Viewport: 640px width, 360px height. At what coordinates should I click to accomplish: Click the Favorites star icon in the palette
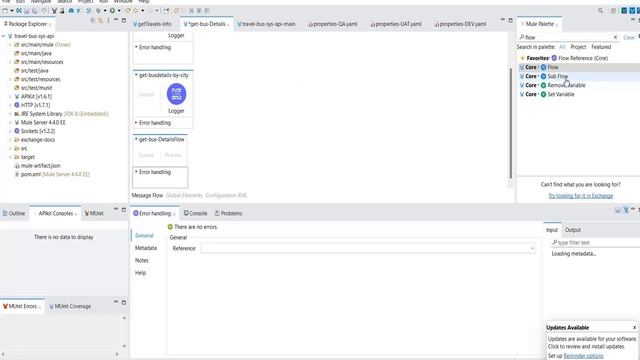(x=522, y=58)
